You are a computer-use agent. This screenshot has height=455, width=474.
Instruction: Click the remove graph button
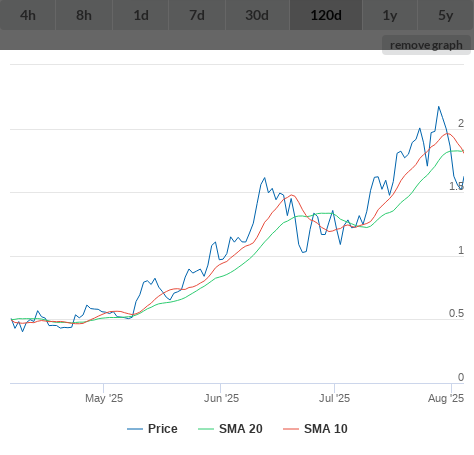(426, 45)
